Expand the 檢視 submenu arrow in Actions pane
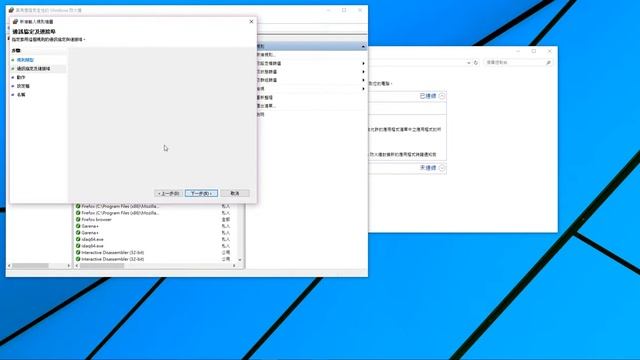The height and width of the screenshot is (360, 640). [363, 89]
